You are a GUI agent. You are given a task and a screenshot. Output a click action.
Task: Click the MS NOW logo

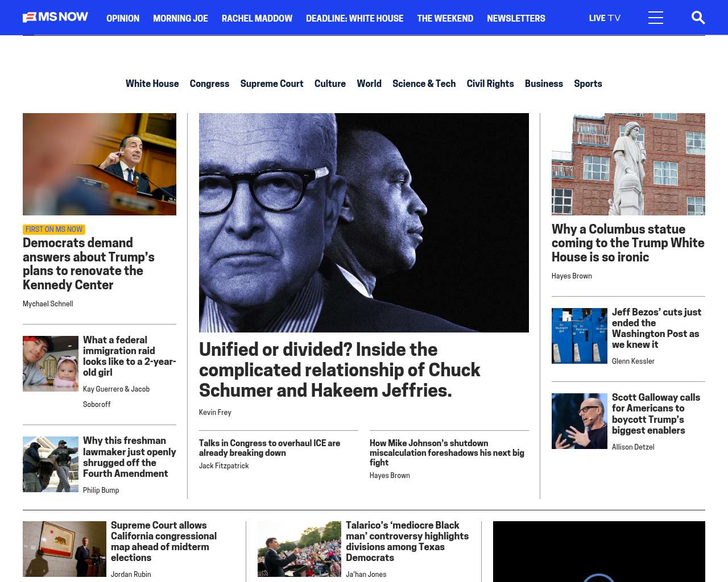(x=55, y=17)
